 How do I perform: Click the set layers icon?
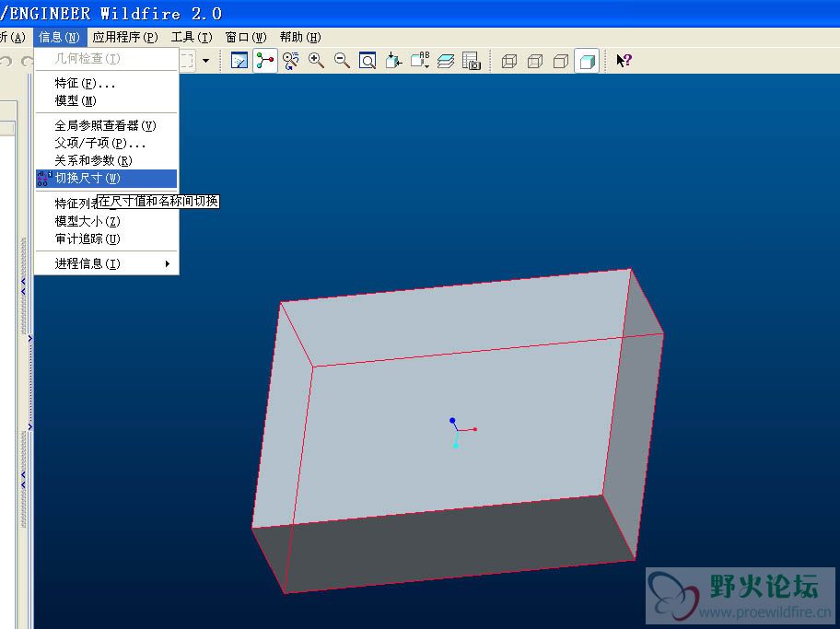tap(446, 61)
